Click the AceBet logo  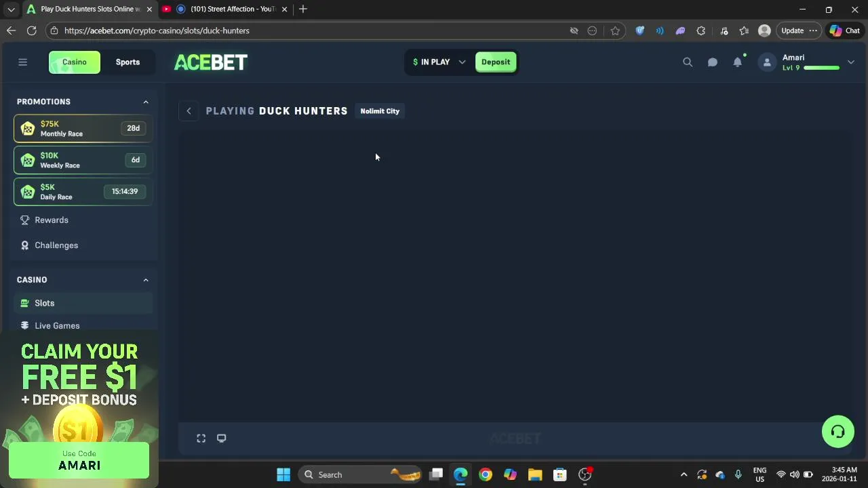pyautogui.click(x=211, y=62)
